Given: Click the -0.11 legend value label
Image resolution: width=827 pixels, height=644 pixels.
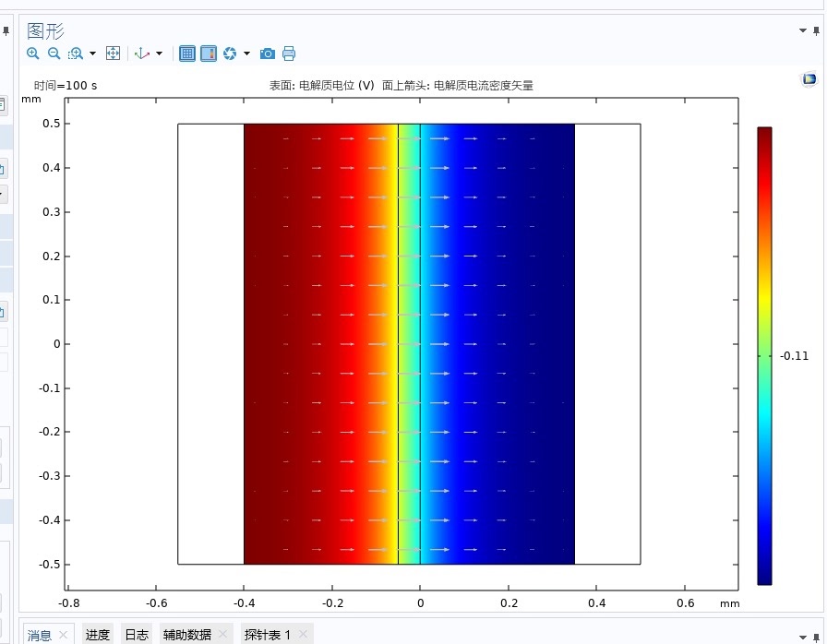Looking at the screenshot, I should pyautogui.click(x=795, y=356).
